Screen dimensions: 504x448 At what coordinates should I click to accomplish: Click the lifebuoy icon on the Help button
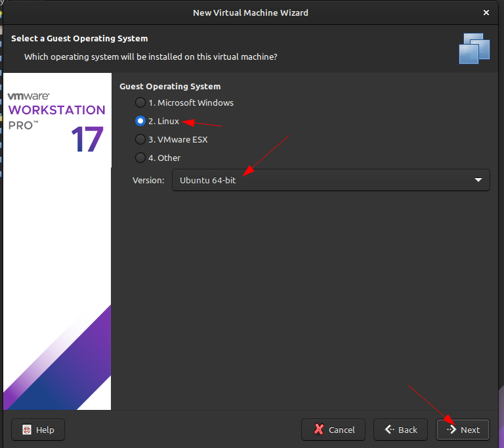27,430
